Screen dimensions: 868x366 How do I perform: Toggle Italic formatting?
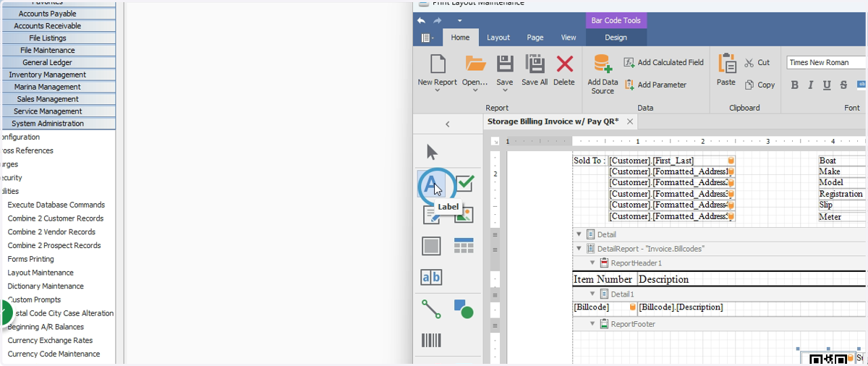pyautogui.click(x=810, y=85)
